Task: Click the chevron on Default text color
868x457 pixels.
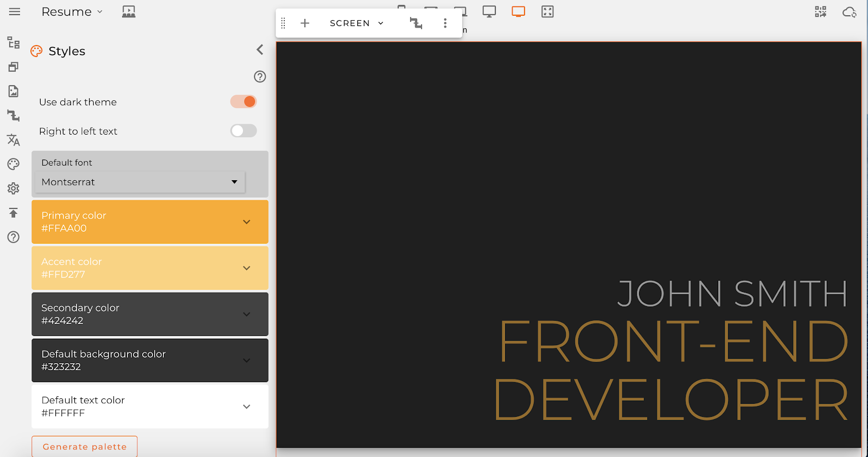Action: pos(247,407)
